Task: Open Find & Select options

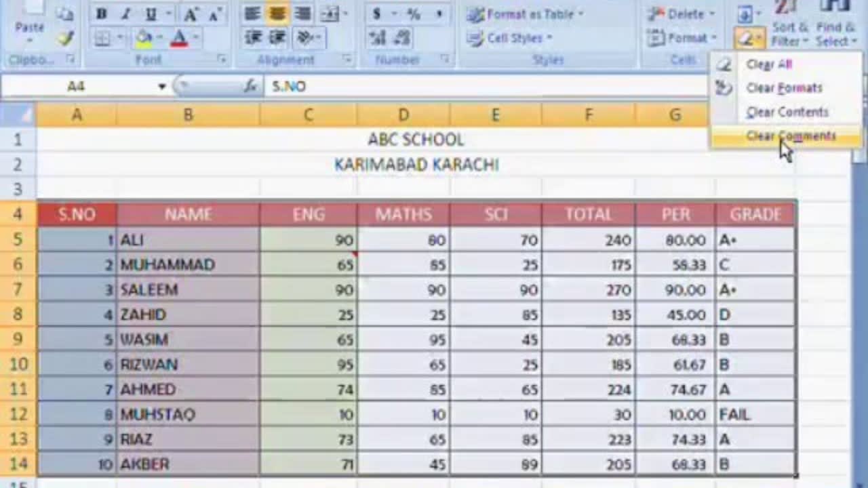Action: point(835,30)
